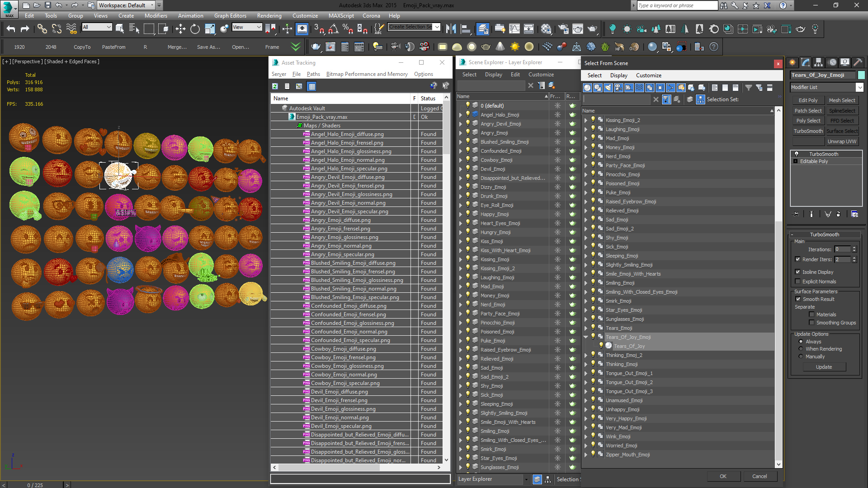Viewport: 868px width, 488px height.
Task: Click the Unwrap UVW modifier button
Action: [842, 141]
